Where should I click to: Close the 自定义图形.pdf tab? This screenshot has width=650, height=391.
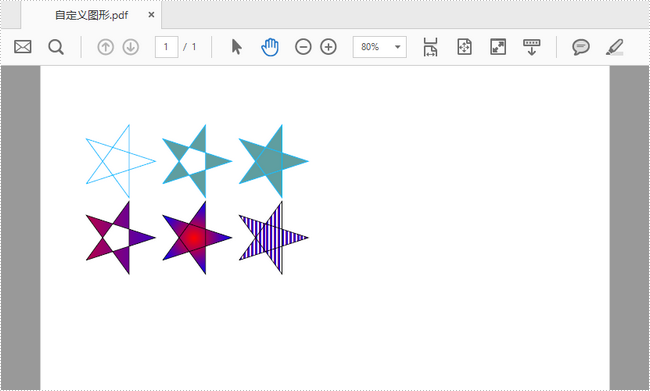click(x=151, y=15)
